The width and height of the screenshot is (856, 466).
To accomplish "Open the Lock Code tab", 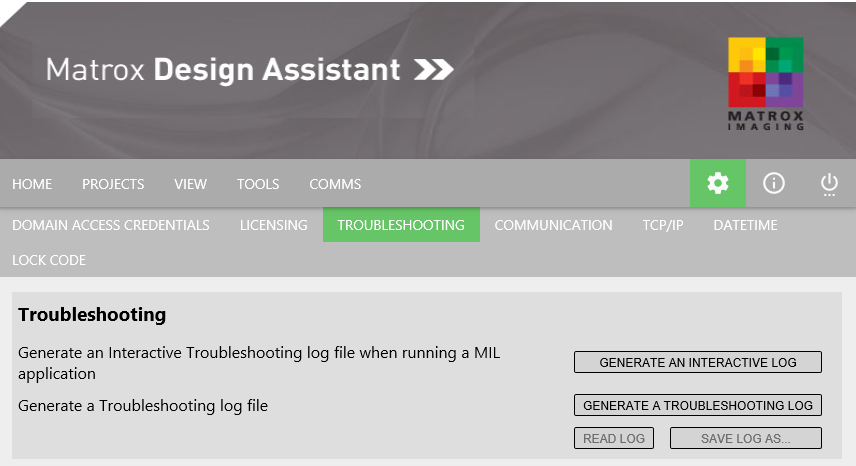I will tap(49, 260).
